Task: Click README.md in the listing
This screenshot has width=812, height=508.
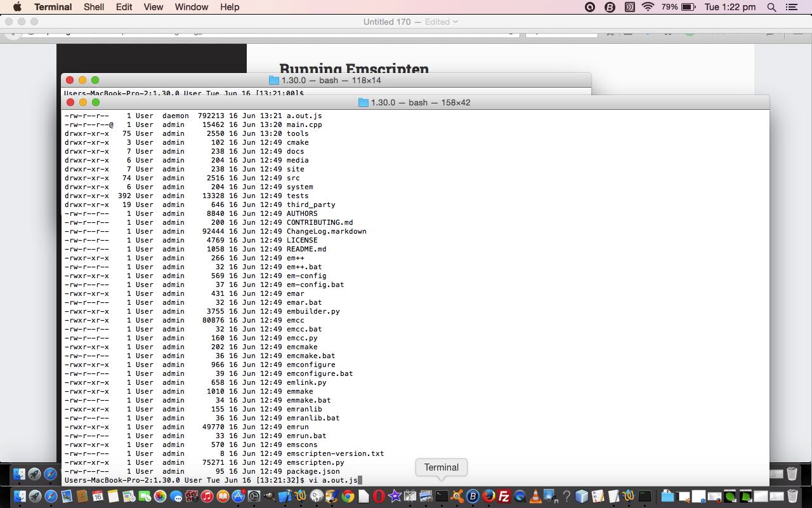Action: coord(306,249)
